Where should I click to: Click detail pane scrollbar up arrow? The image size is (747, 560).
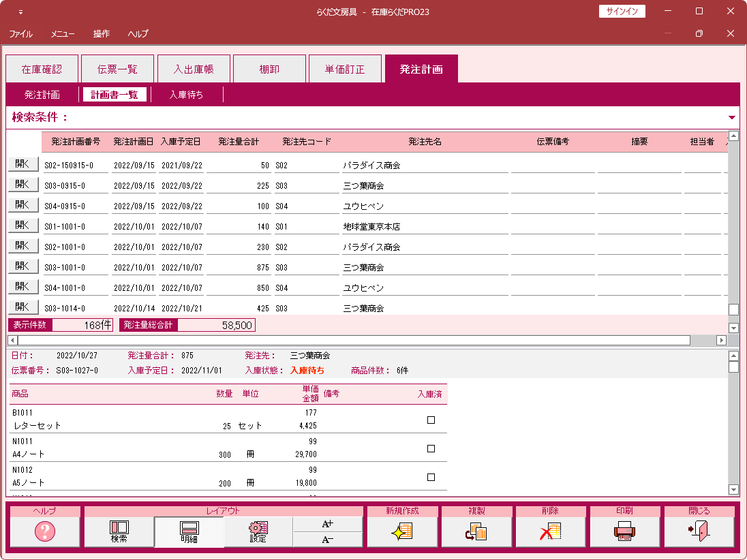pyautogui.click(x=733, y=356)
